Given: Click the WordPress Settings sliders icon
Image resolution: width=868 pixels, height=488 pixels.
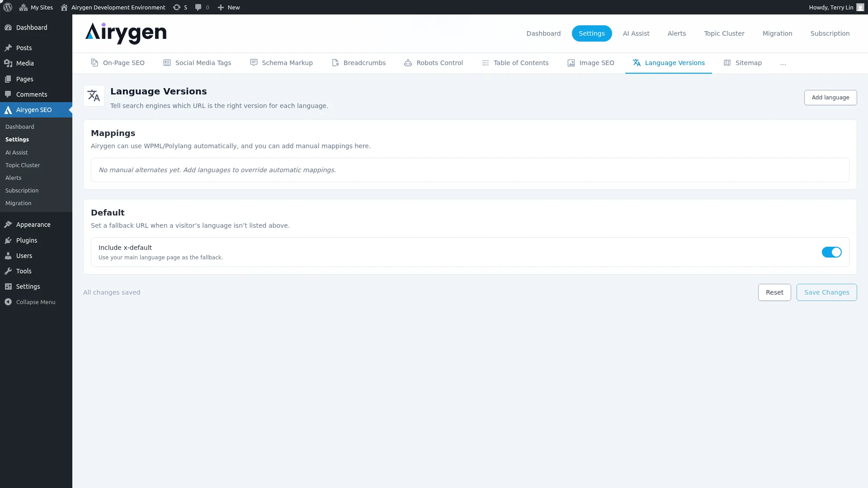Looking at the screenshot, I should [x=8, y=286].
